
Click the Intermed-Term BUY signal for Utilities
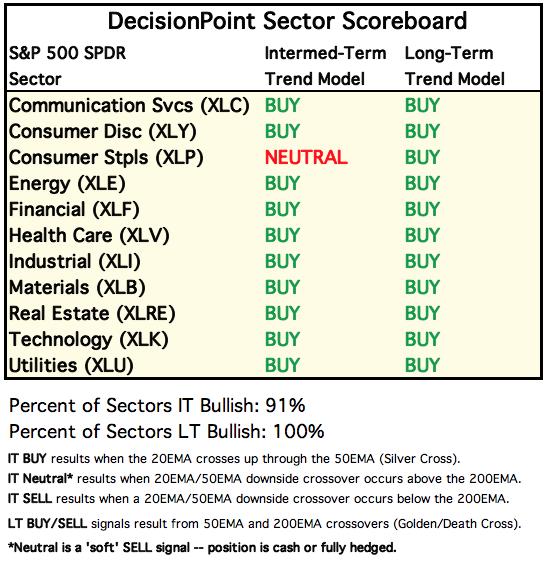[282, 366]
